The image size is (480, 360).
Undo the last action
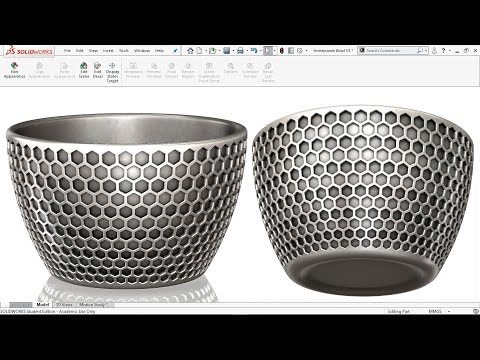click(x=254, y=51)
